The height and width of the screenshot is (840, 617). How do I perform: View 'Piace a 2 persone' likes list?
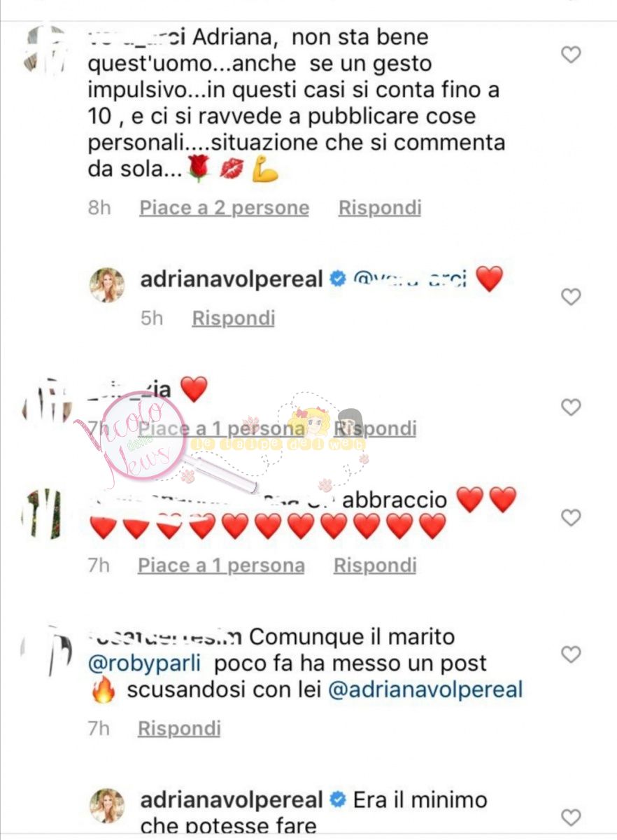[x=224, y=208]
